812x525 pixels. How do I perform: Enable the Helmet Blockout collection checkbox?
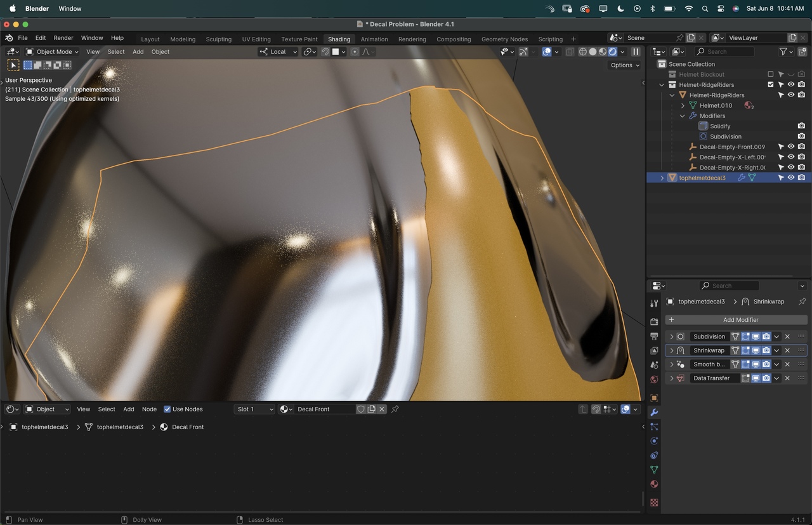(771, 74)
